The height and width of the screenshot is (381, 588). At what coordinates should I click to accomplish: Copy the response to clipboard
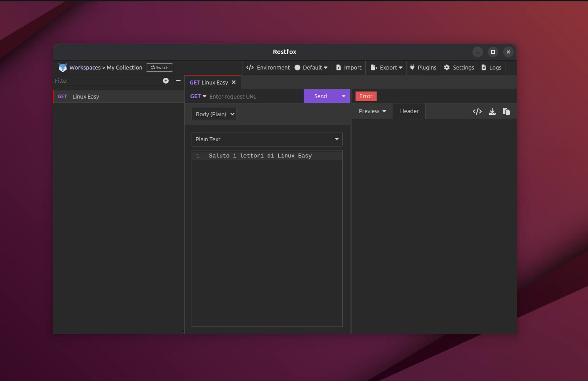[506, 111]
